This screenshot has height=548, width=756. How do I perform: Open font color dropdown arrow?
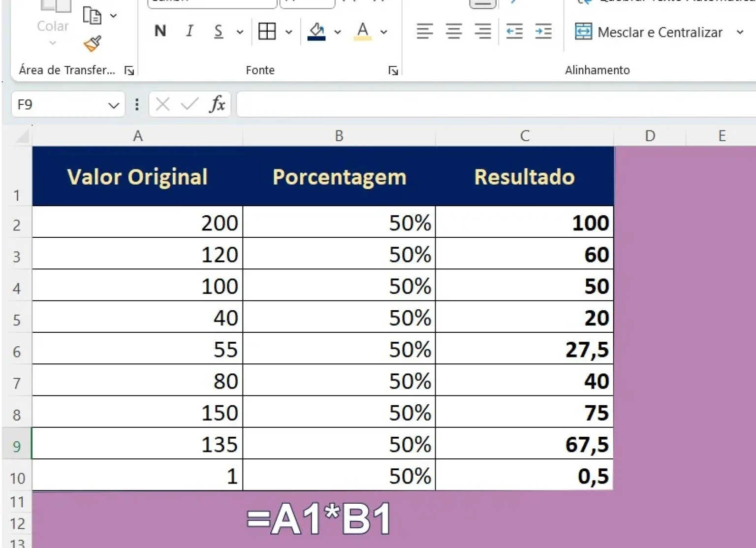[x=383, y=32]
